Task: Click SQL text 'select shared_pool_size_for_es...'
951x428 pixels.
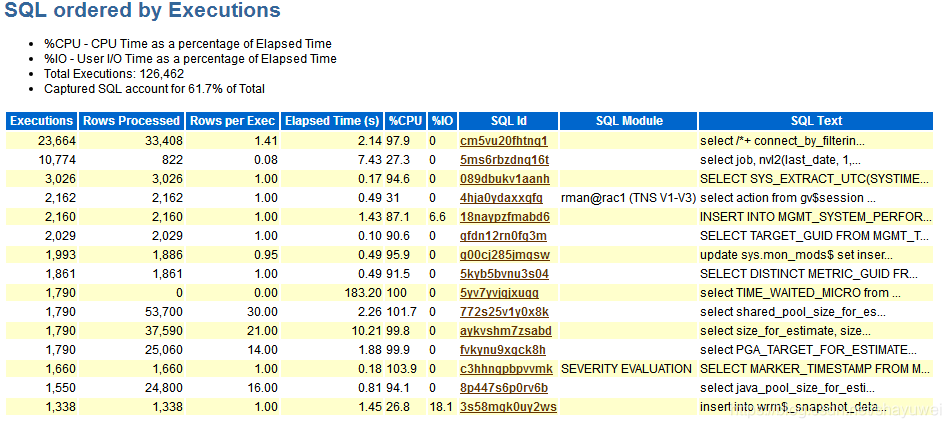Action: 793,312
